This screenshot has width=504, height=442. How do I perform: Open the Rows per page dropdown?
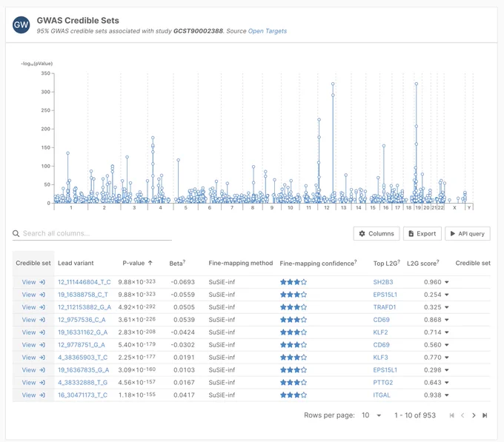click(x=371, y=415)
